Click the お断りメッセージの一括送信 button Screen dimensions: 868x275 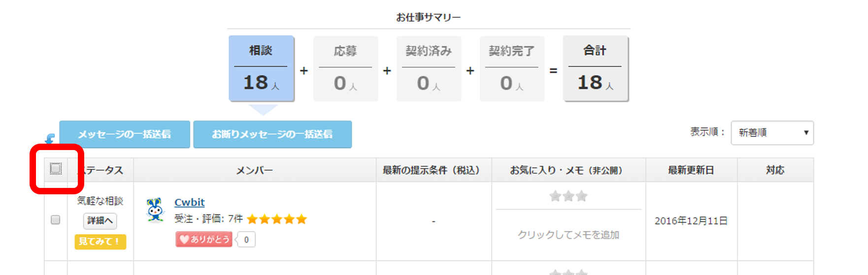(x=272, y=134)
